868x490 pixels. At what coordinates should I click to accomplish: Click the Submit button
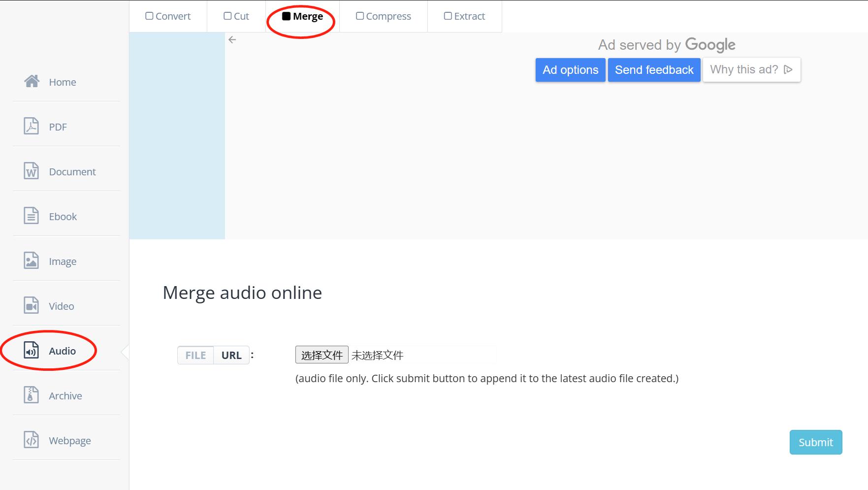pos(815,442)
